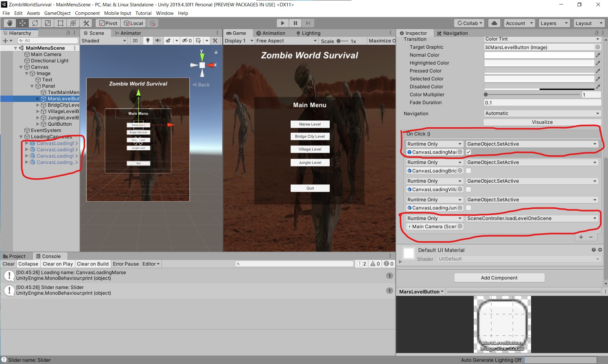Pick Normal Color with eyedropper
The height and width of the screenshot is (364, 608).
coord(598,55)
